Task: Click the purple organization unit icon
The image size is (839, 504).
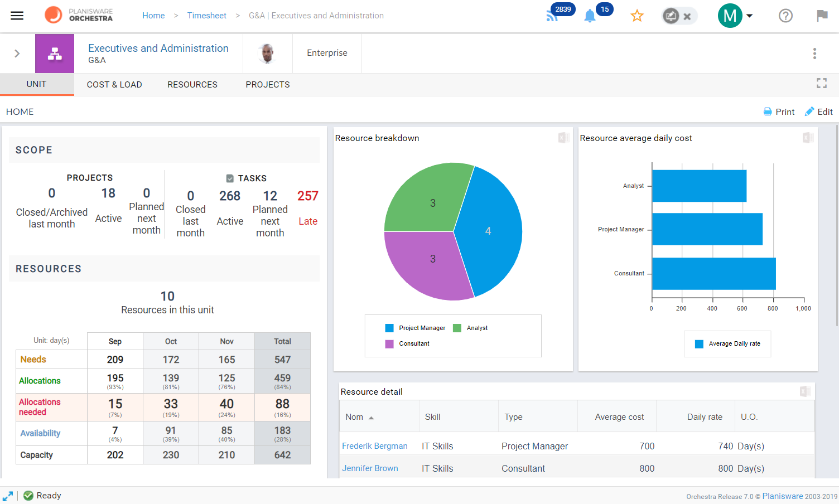Action: [55, 54]
